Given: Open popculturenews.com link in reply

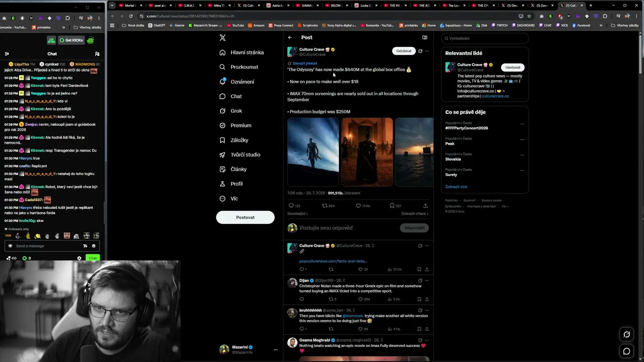Looking at the screenshot, I should click(x=333, y=261).
